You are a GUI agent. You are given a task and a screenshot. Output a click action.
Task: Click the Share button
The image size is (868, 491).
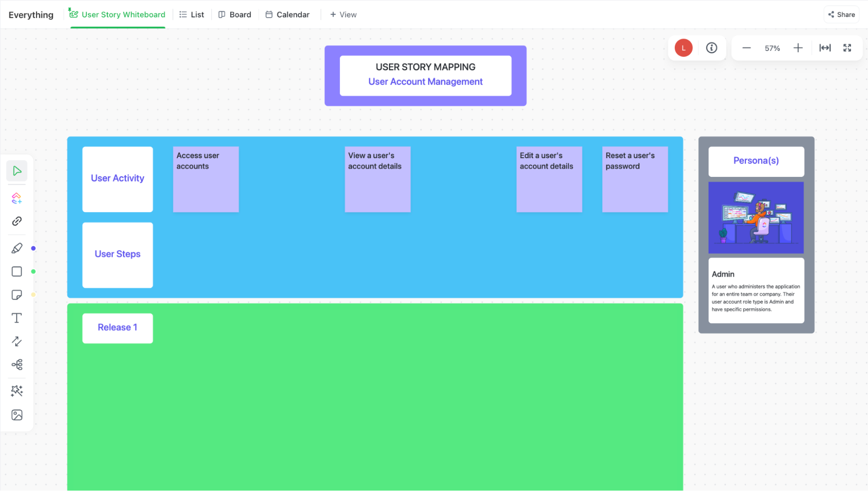pos(842,14)
